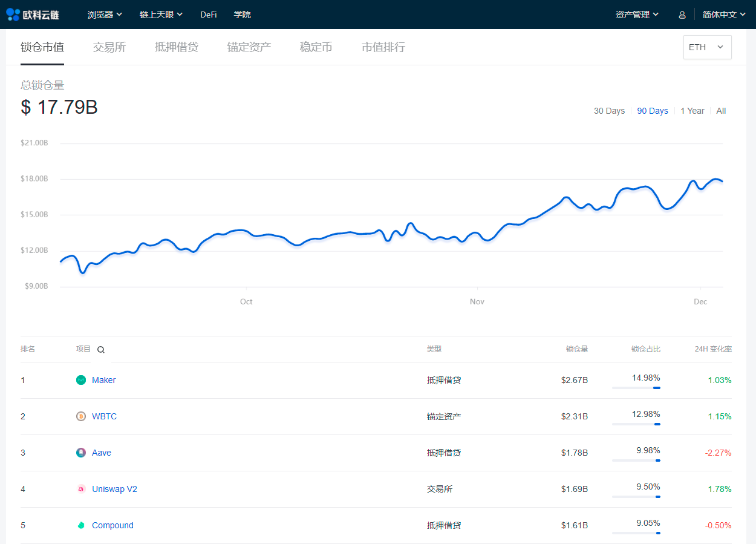Click Uniswap V2's 1.78% 24H change

coord(720,489)
